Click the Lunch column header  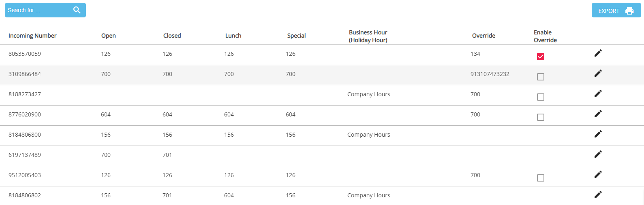(233, 36)
